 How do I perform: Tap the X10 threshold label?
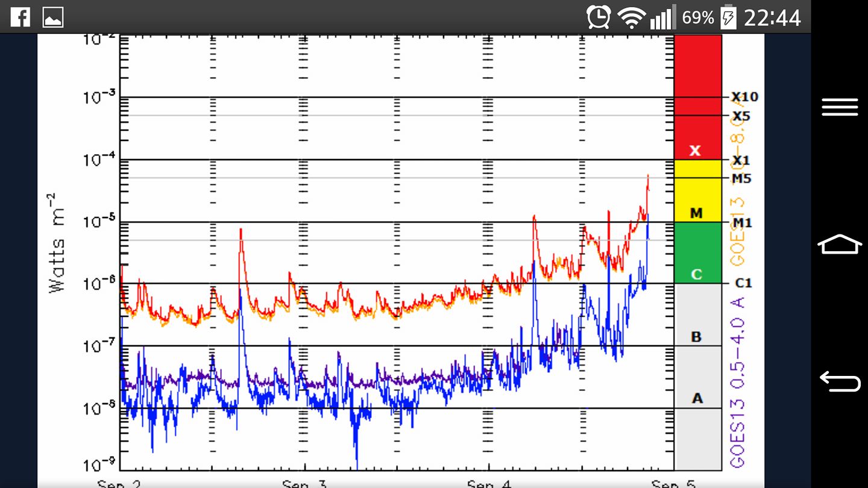[745, 97]
